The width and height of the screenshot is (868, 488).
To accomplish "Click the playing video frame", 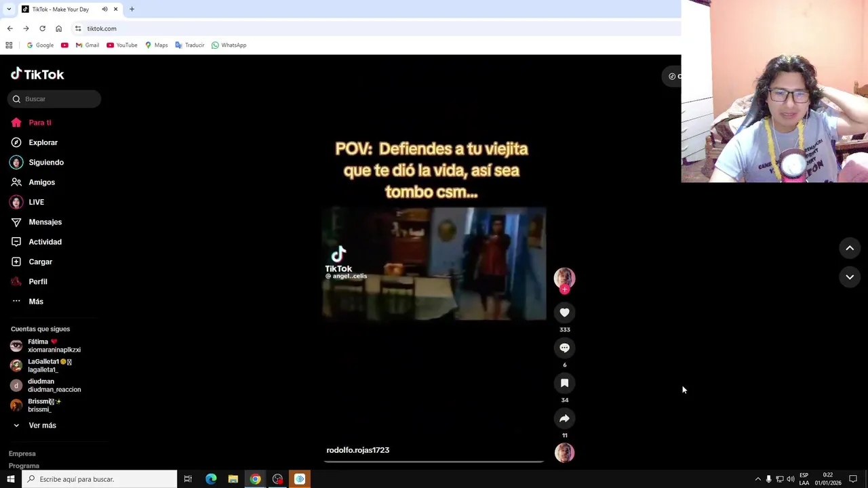I will 434,263.
